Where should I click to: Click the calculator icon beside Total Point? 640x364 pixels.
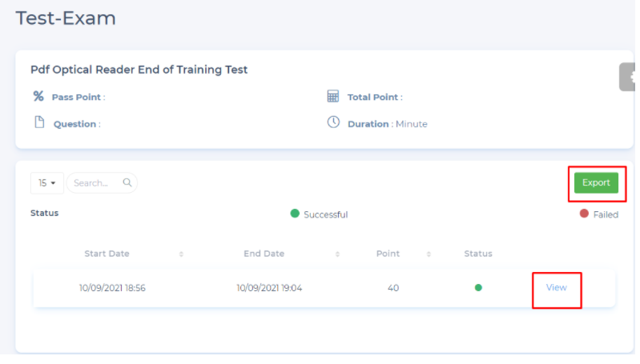[x=333, y=96]
